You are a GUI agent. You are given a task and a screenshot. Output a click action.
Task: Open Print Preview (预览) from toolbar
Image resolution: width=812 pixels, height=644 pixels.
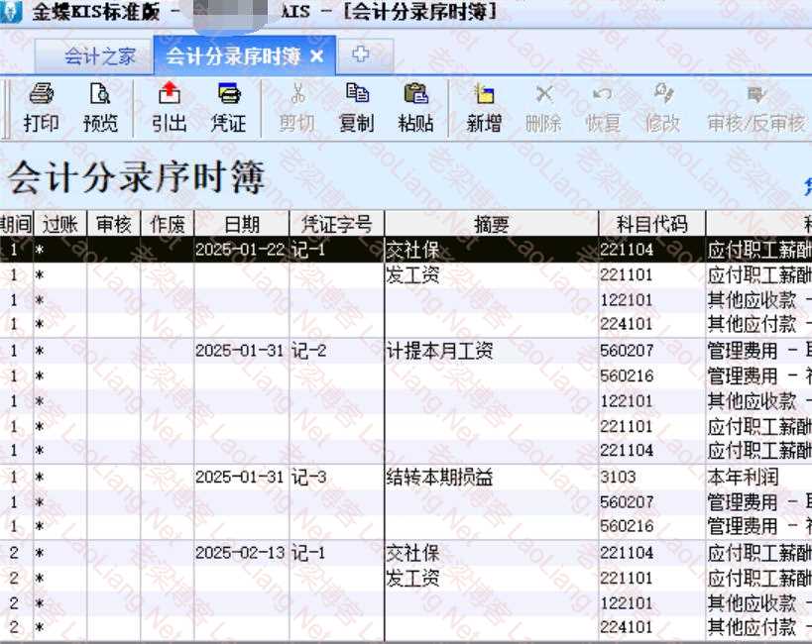click(x=100, y=108)
